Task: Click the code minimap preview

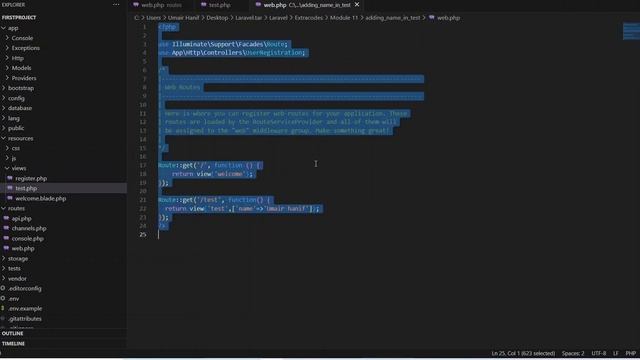Action: (631, 31)
